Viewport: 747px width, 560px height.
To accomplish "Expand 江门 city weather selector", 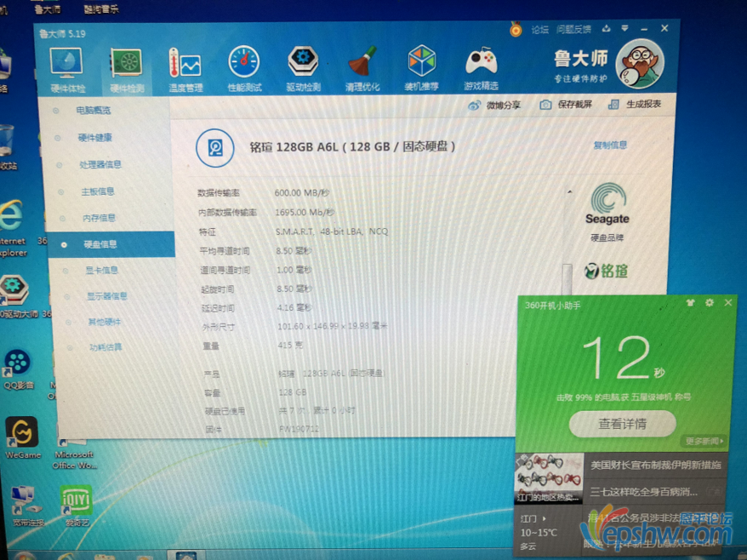I will (533, 518).
